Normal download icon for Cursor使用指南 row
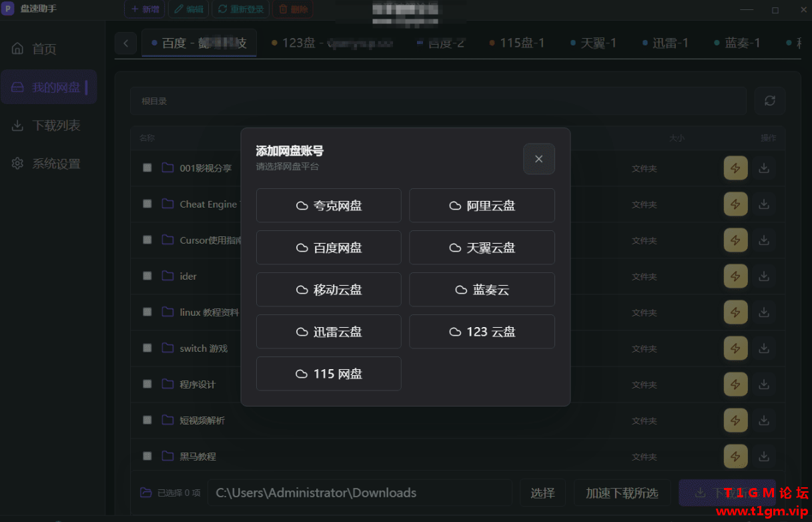Screen dimensions: 812x522 click(764, 240)
